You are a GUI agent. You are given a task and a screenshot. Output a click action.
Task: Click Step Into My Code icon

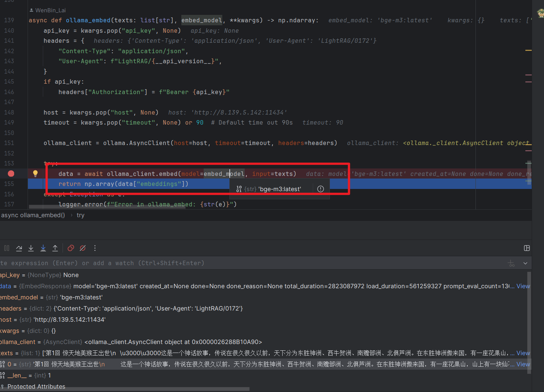43,248
